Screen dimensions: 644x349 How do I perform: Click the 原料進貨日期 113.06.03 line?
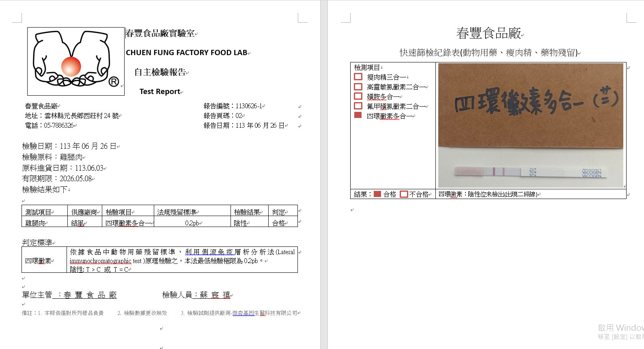point(63,168)
